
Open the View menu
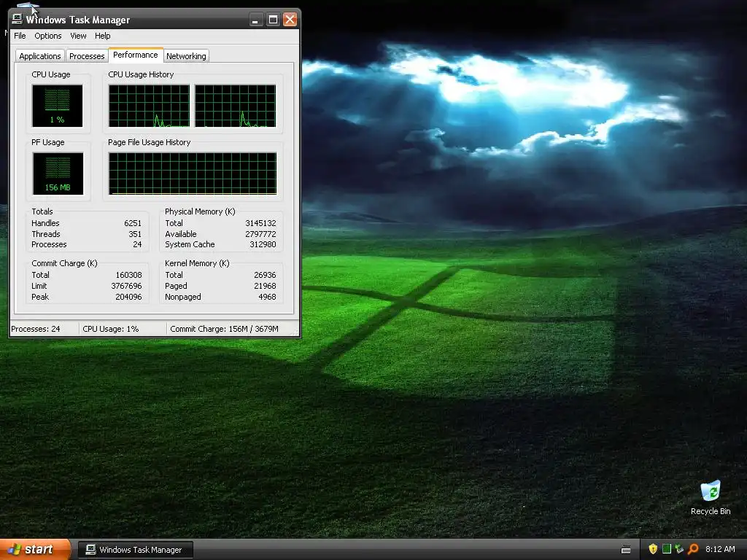78,36
